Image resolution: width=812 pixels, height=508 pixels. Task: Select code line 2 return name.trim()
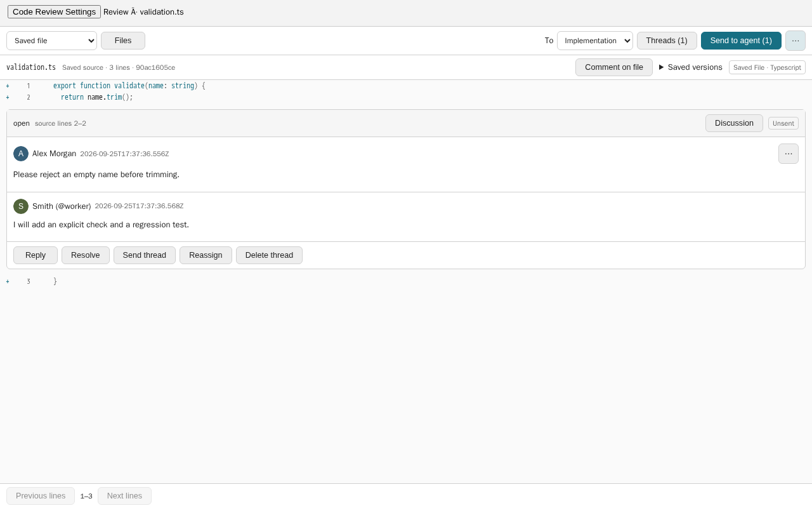coord(97,97)
